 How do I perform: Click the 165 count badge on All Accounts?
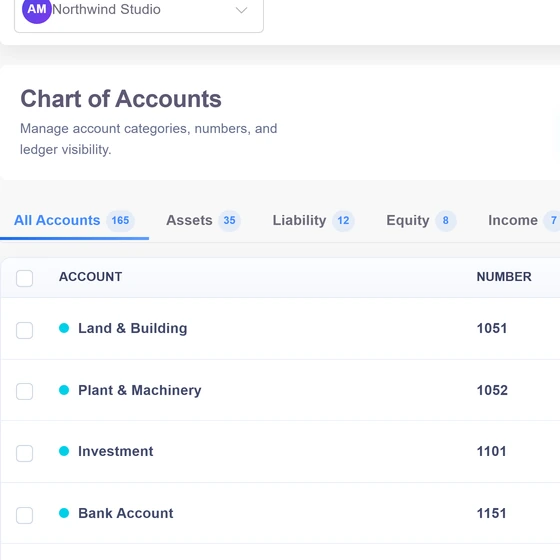pyautogui.click(x=120, y=220)
